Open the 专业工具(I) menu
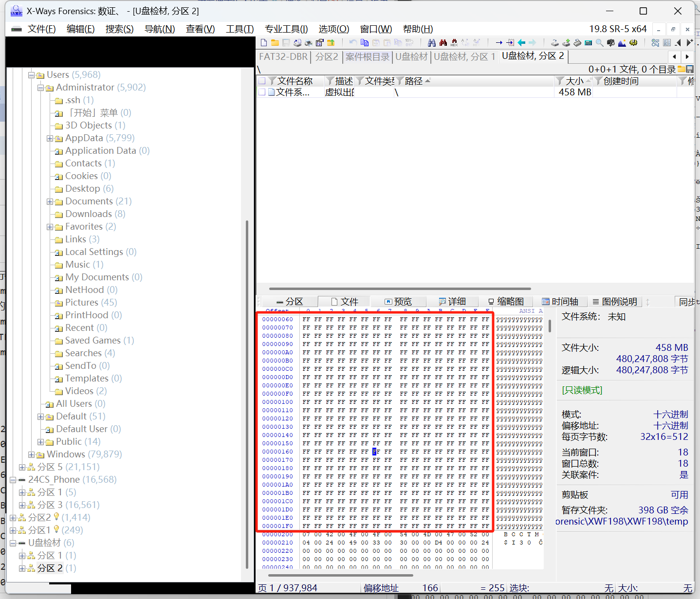700x599 pixels. click(286, 29)
